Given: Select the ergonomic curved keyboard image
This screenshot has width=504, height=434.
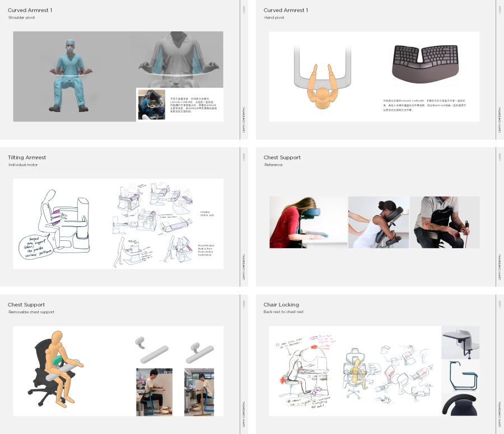Looking at the screenshot, I should pos(427,62).
